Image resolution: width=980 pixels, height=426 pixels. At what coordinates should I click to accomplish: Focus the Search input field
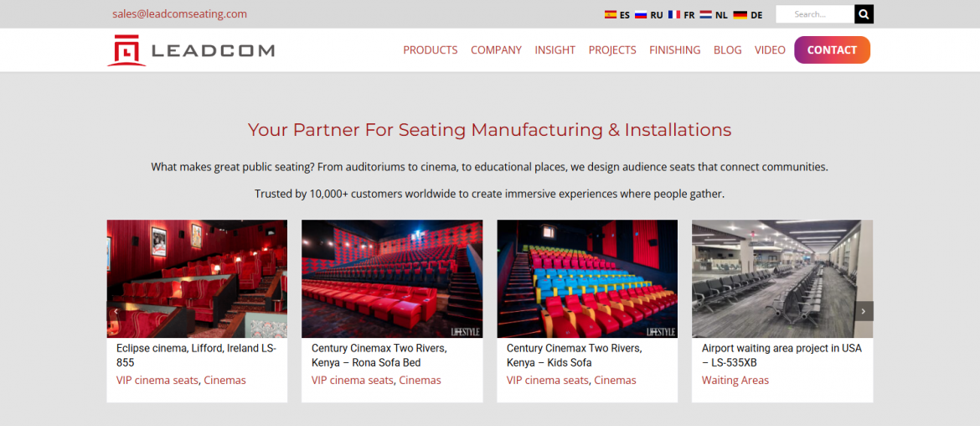pos(815,14)
